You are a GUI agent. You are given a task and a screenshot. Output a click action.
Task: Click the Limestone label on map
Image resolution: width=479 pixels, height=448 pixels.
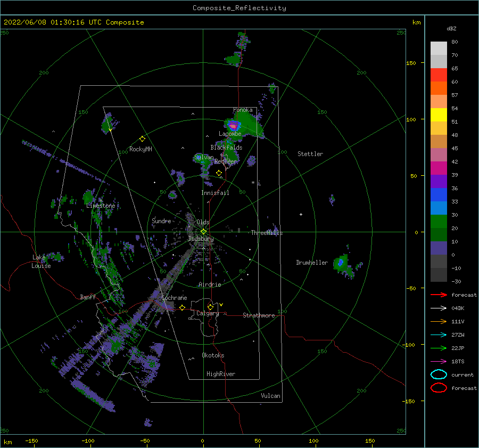(101, 206)
